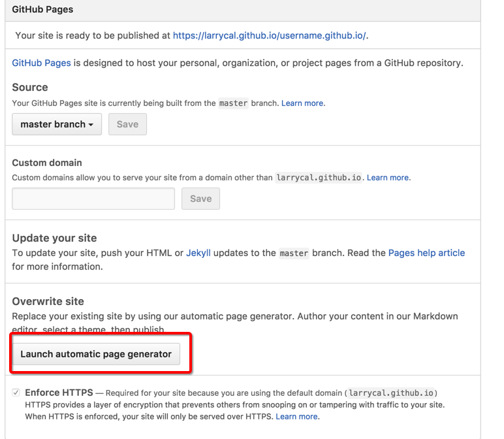Launch automatic page generator
Viewport: 504px width, 439px height.
(96, 354)
